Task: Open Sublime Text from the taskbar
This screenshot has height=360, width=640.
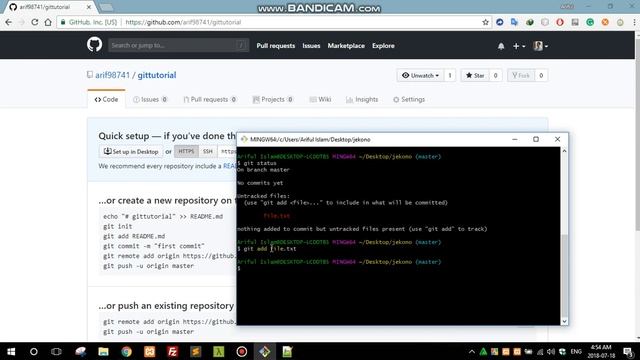Action: (196, 351)
